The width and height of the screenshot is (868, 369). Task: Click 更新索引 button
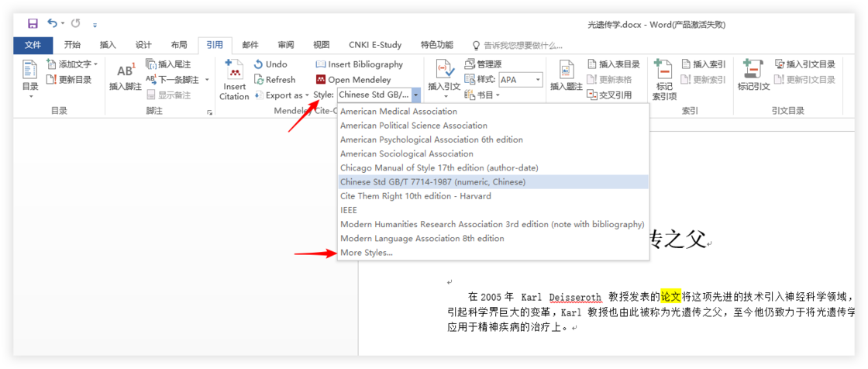point(704,80)
